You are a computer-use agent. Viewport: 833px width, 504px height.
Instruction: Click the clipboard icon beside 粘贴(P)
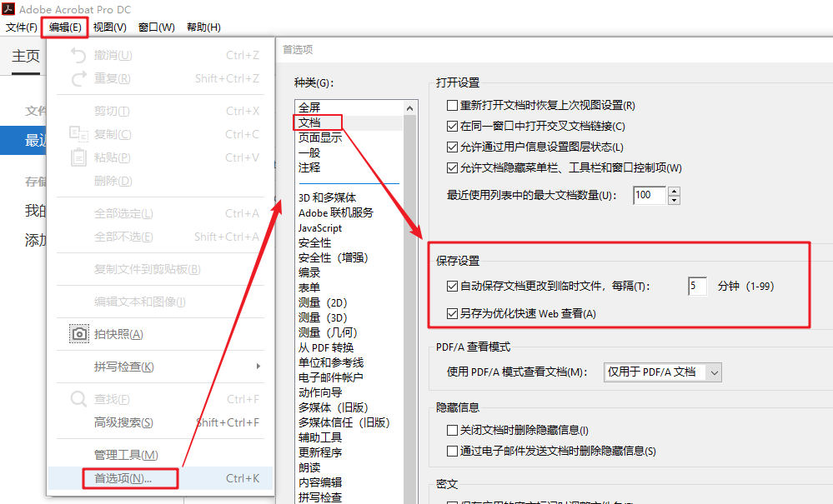(x=78, y=157)
